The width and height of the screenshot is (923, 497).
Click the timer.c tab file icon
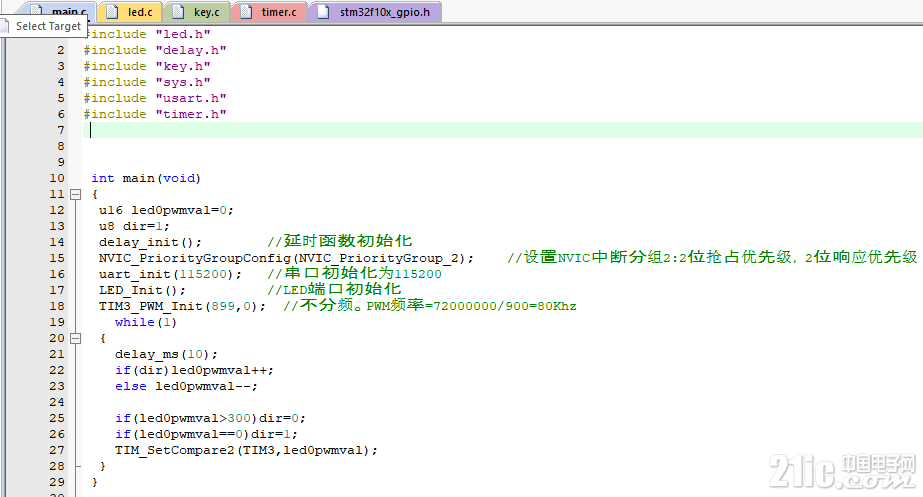[x=247, y=12]
